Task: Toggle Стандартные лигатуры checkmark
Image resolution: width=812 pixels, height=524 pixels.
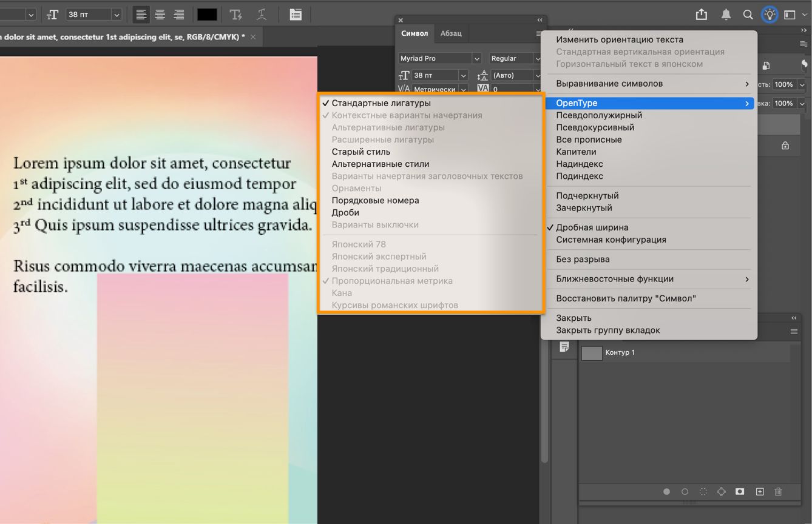Action: tap(381, 103)
